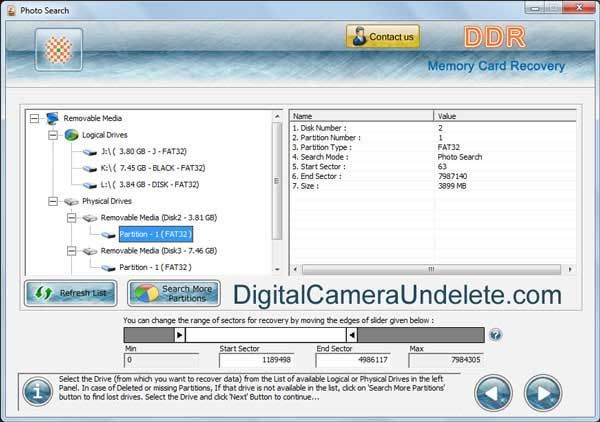Click the Refresh List button

(x=71, y=293)
